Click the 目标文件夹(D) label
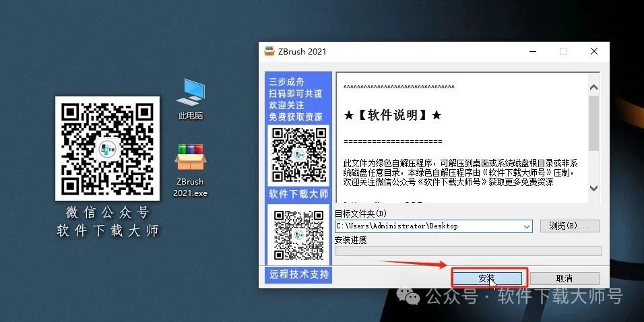Image resolution: width=644 pixels, height=322 pixels. tap(360, 214)
